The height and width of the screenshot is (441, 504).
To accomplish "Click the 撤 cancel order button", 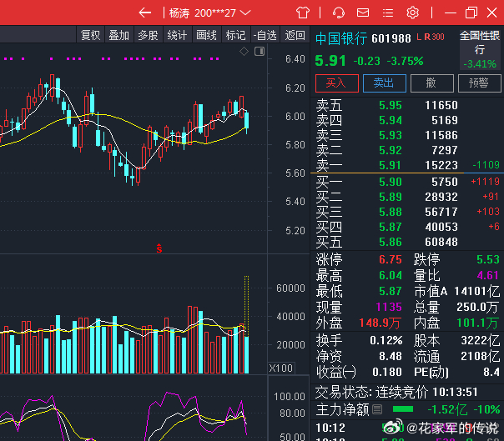I will [x=431, y=83].
